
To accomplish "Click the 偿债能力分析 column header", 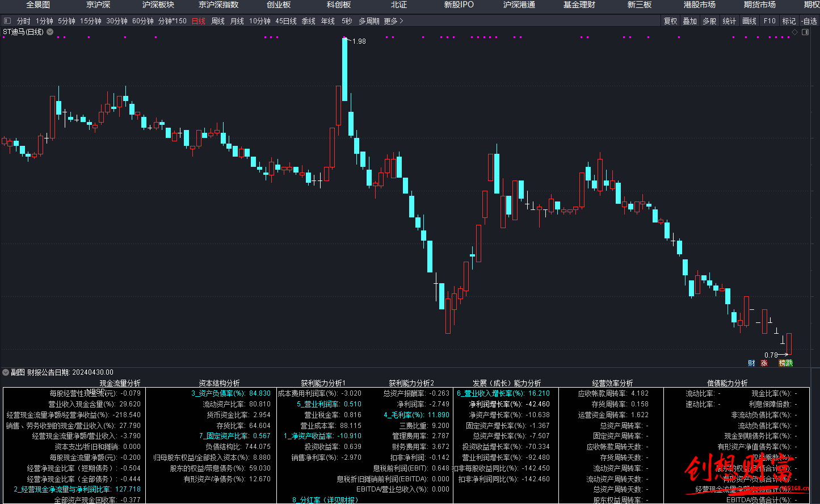I will (x=727, y=383).
